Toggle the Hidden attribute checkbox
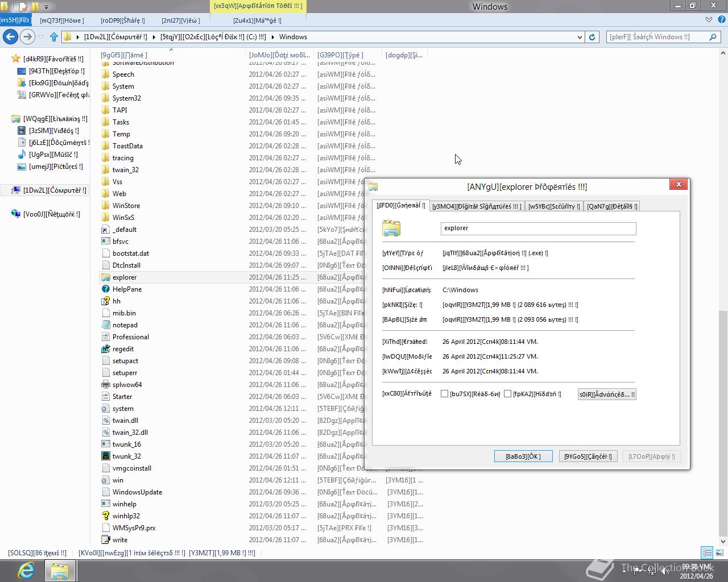The height and width of the screenshot is (582, 728). [508, 394]
